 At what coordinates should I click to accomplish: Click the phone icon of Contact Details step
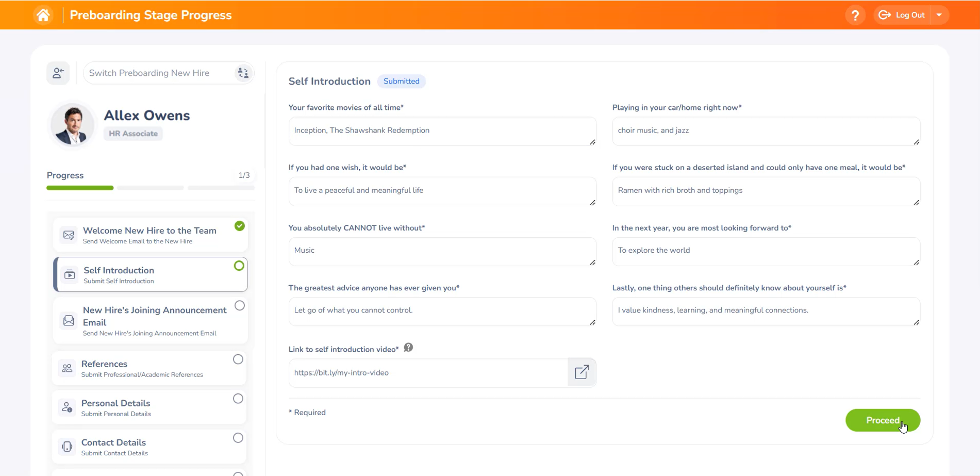pyautogui.click(x=67, y=447)
